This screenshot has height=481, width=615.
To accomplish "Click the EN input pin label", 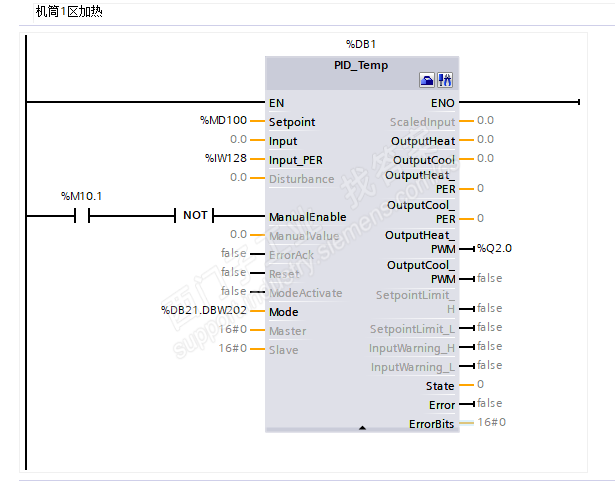I will (277, 103).
